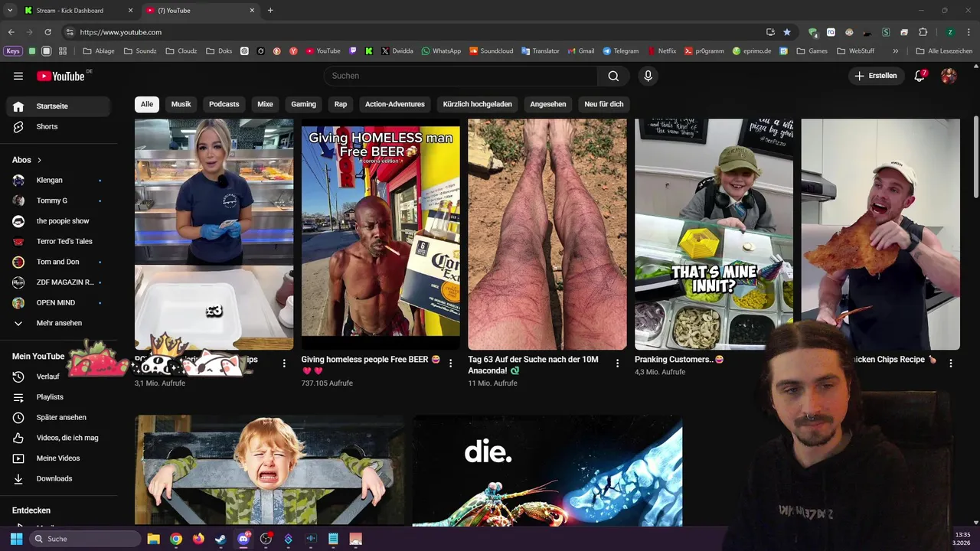This screenshot has height=551, width=980.
Task: Open the Ablage bookmarks folder
Action: click(99, 51)
